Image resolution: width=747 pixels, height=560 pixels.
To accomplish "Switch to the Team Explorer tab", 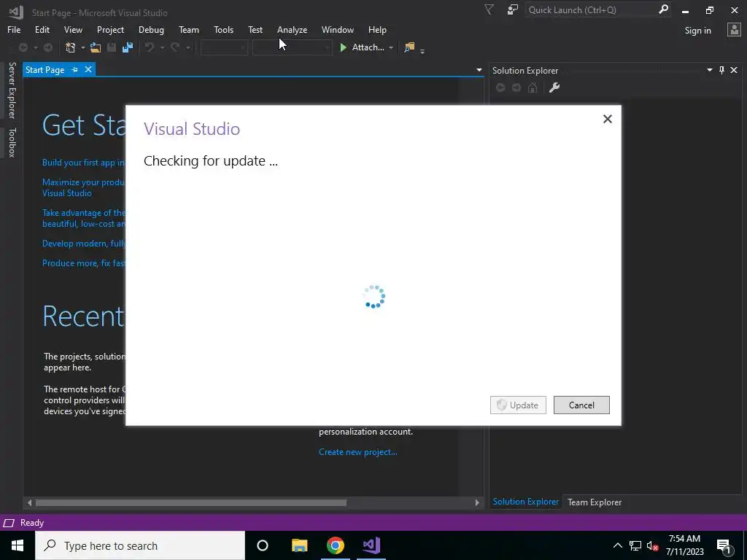I will tap(594, 502).
